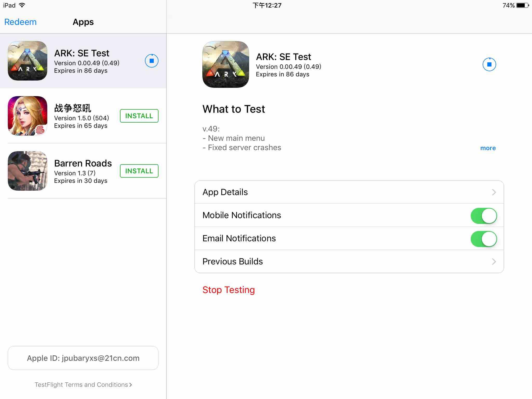Tap 'Version 1.3 (7)' text
532x399 pixels.
75,173
